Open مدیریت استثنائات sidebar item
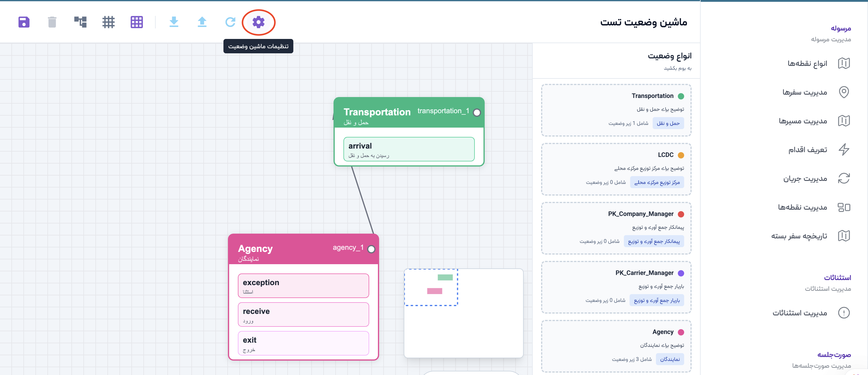This screenshot has height=375, width=868. point(800,313)
